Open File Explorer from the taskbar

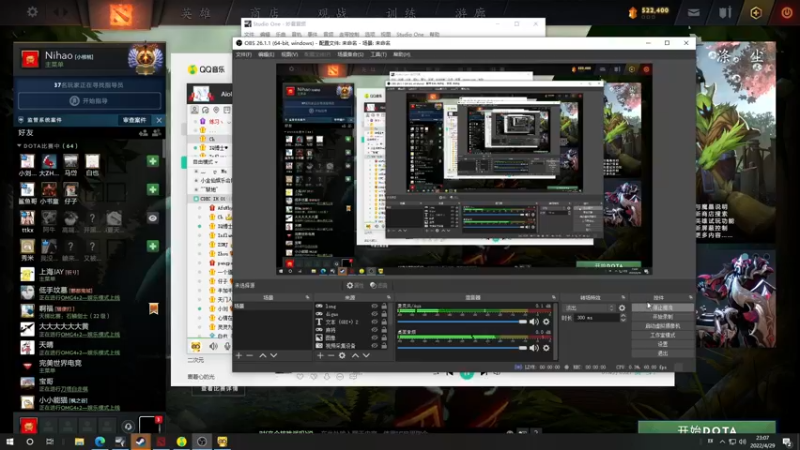pyautogui.click(x=79, y=442)
